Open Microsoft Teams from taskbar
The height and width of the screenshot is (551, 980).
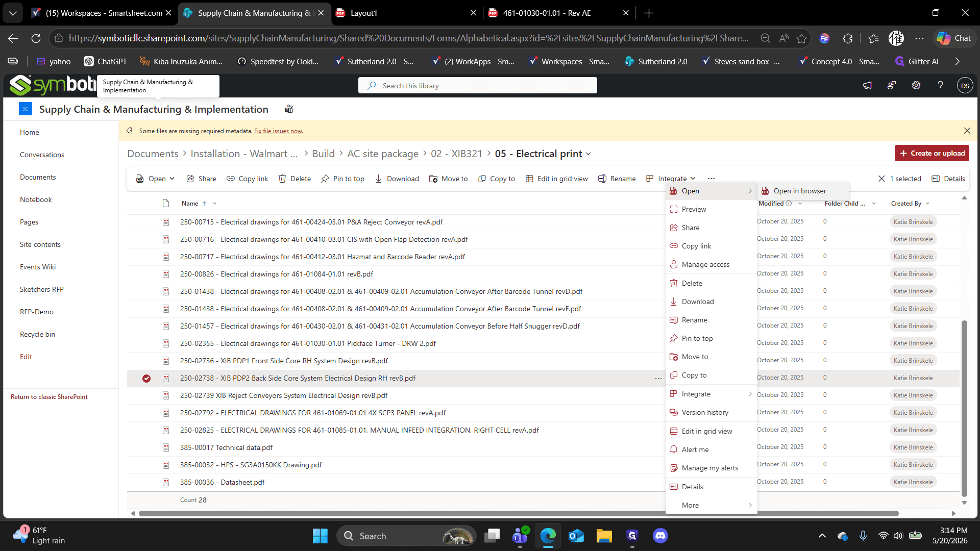point(520,536)
